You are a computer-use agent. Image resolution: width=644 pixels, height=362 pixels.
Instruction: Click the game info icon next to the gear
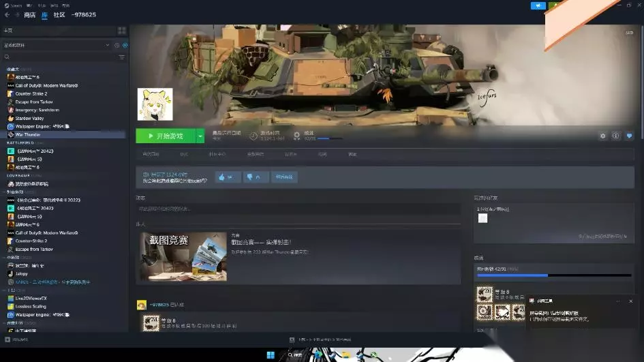[x=615, y=136]
